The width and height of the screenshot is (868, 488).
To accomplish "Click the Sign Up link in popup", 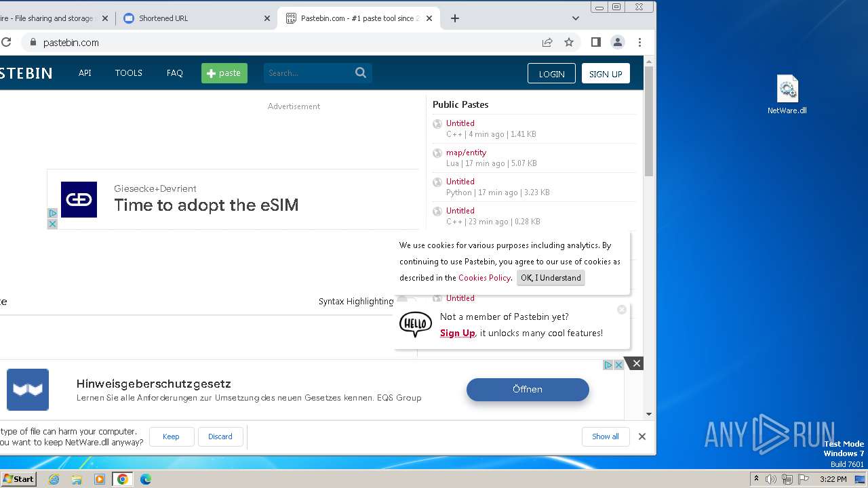I will point(458,333).
